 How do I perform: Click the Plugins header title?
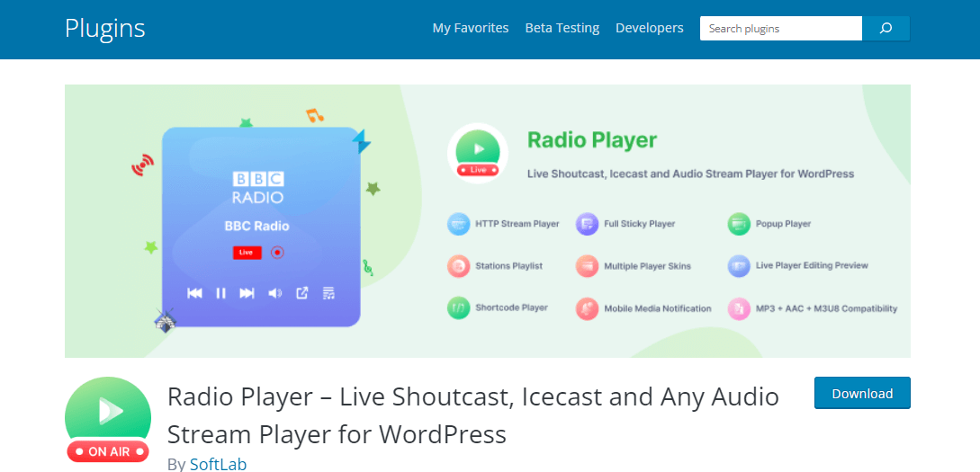pos(105,29)
